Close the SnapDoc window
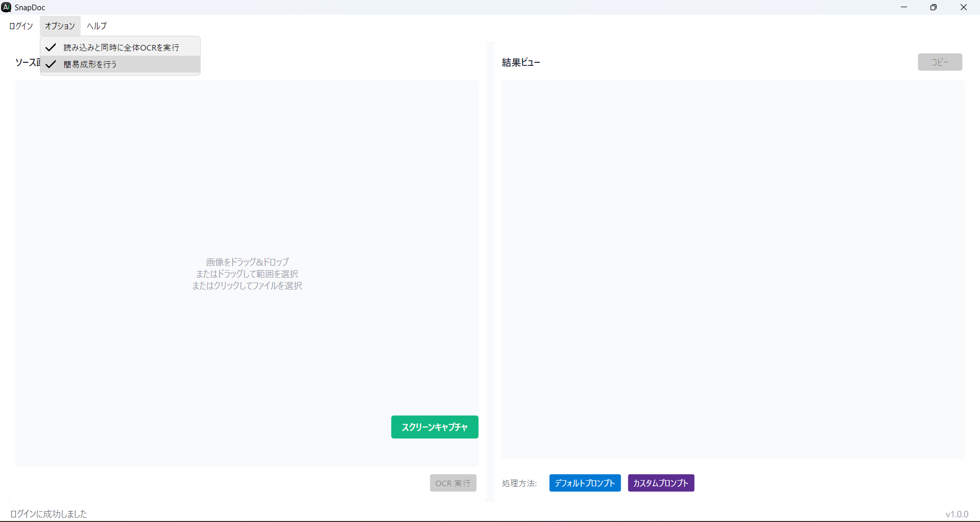Image resolution: width=980 pixels, height=522 pixels. tap(964, 7)
